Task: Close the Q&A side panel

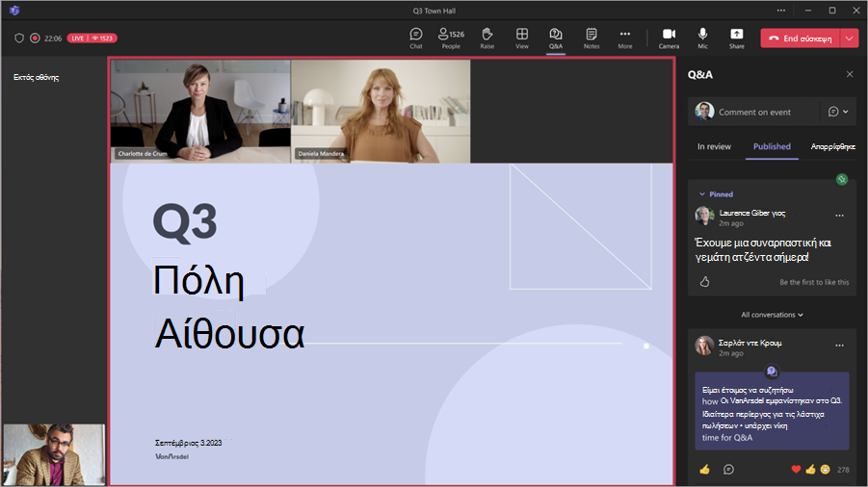Action: coord(850,74)
